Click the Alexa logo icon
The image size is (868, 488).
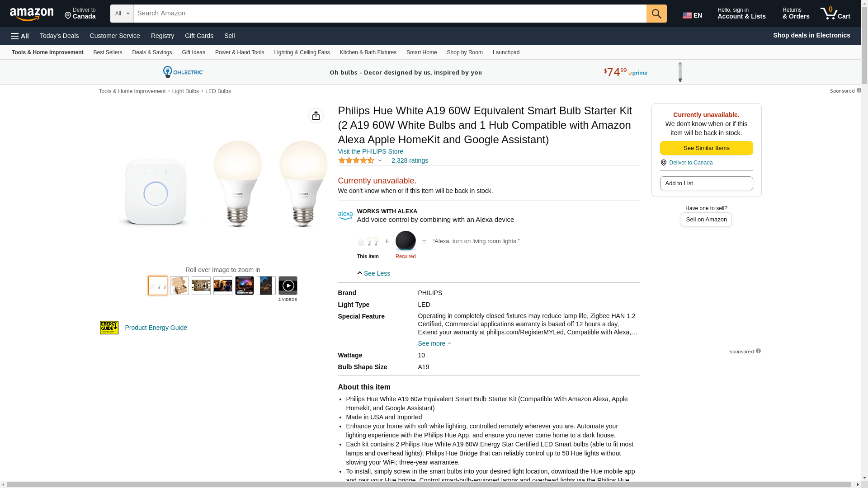[345, 215]
